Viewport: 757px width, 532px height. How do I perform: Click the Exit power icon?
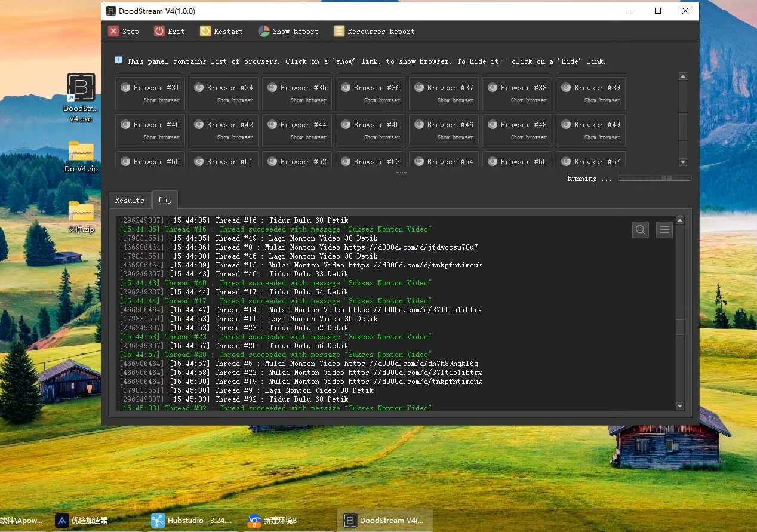[x=159, y=32]
